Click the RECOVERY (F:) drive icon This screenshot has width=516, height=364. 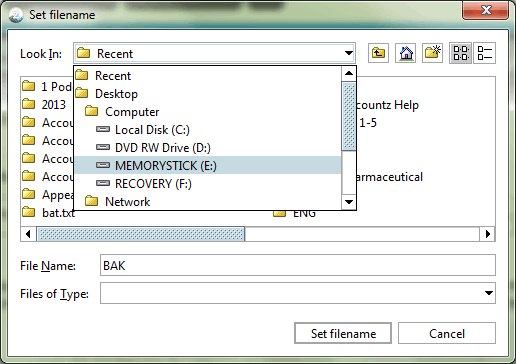(103, 183)
